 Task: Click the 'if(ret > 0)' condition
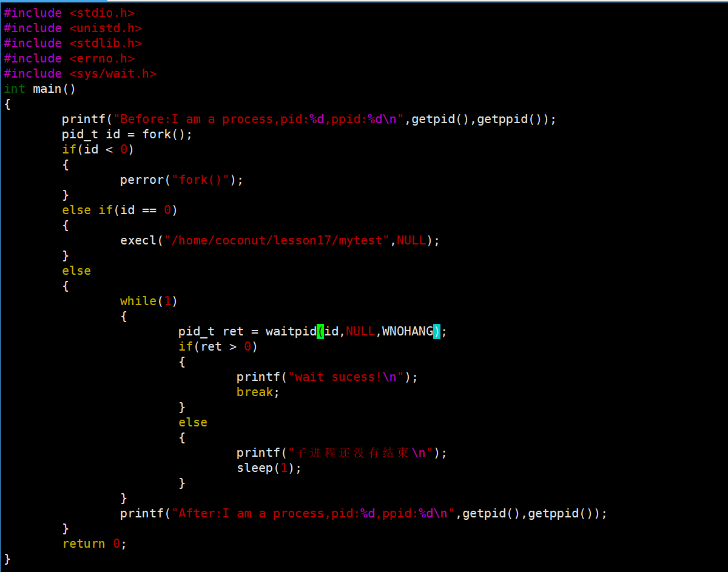[218, 346]
